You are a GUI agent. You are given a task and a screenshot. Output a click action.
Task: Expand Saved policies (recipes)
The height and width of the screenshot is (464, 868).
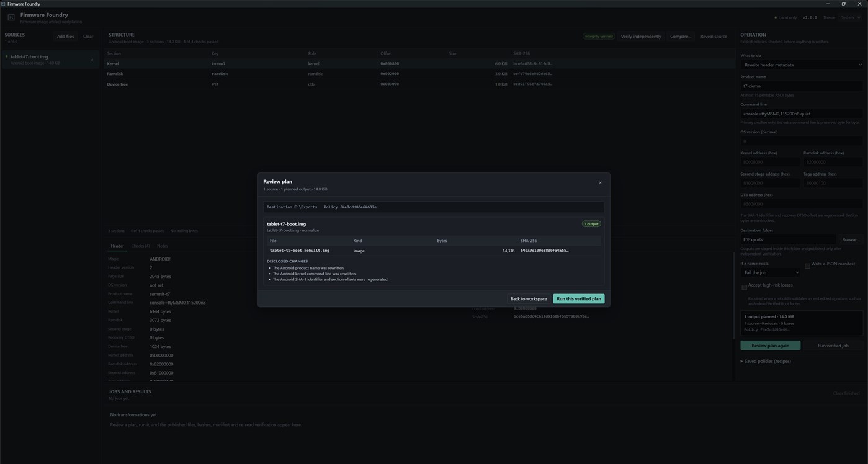pos(766,361)
